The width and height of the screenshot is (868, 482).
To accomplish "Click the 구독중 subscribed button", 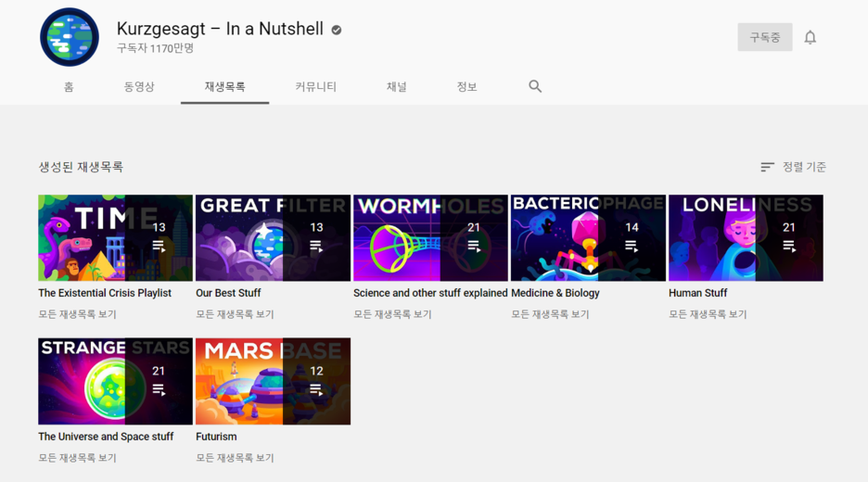I will pyautogui.click(x=764, y=37).
